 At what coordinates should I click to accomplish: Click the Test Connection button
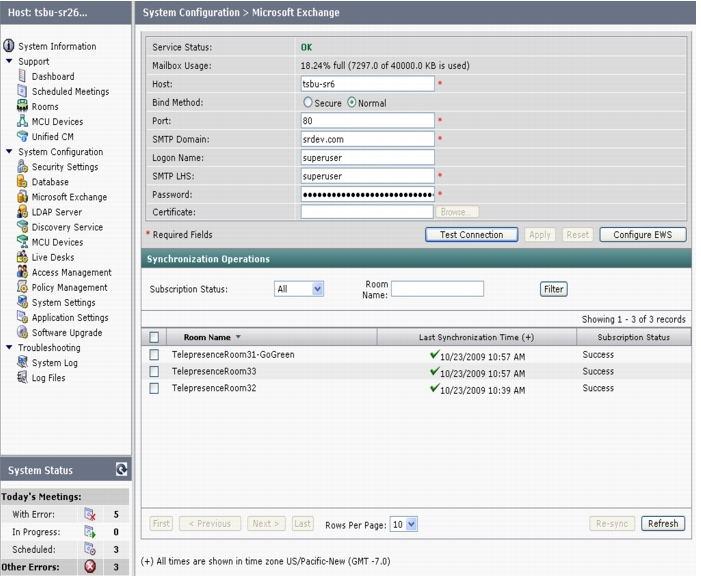pos(472,235)
